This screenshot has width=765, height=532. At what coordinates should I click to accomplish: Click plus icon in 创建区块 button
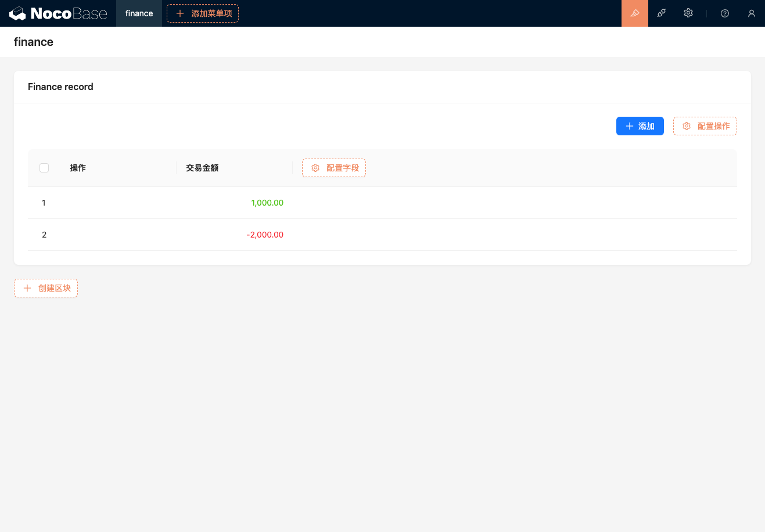tap(27, 288)
